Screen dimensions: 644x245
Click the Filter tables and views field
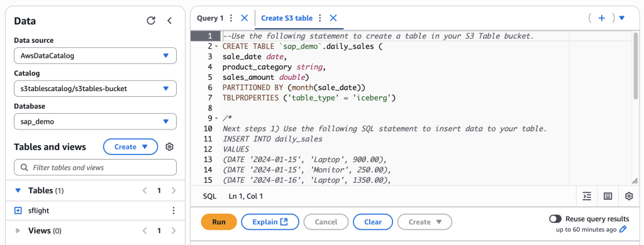pos(96,168)
